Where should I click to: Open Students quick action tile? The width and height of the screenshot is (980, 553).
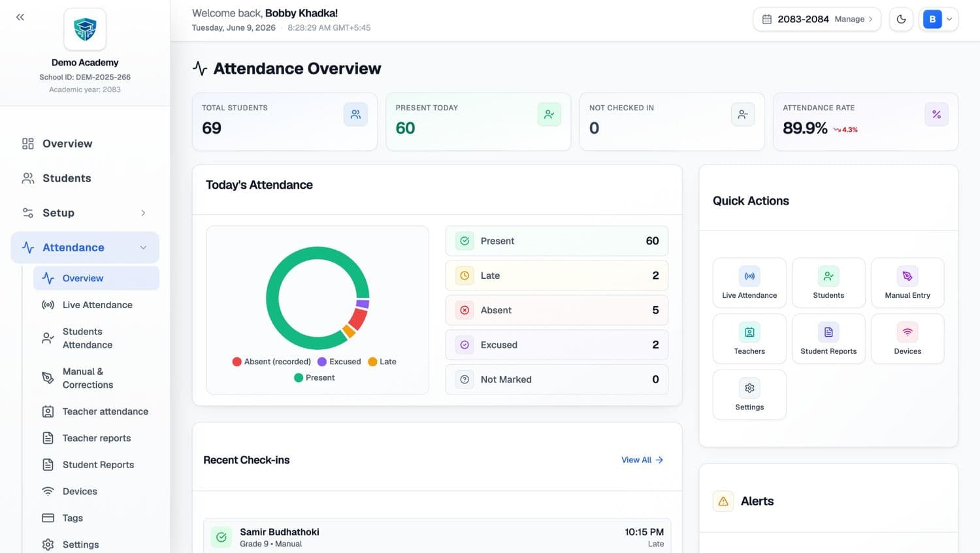point(828,283)
